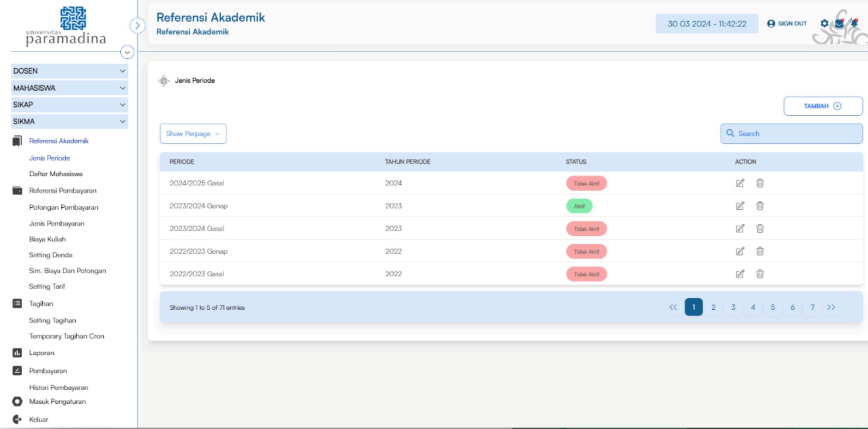Open Histori Pembayaran menu item
The image size is (868, 429).
click(58, 388)
